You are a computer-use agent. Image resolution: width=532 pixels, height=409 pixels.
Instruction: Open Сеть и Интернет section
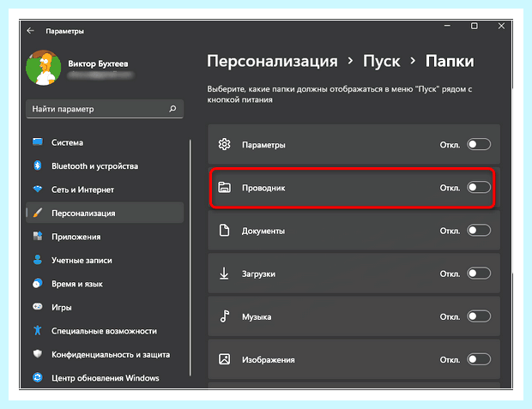click(105, 189)
